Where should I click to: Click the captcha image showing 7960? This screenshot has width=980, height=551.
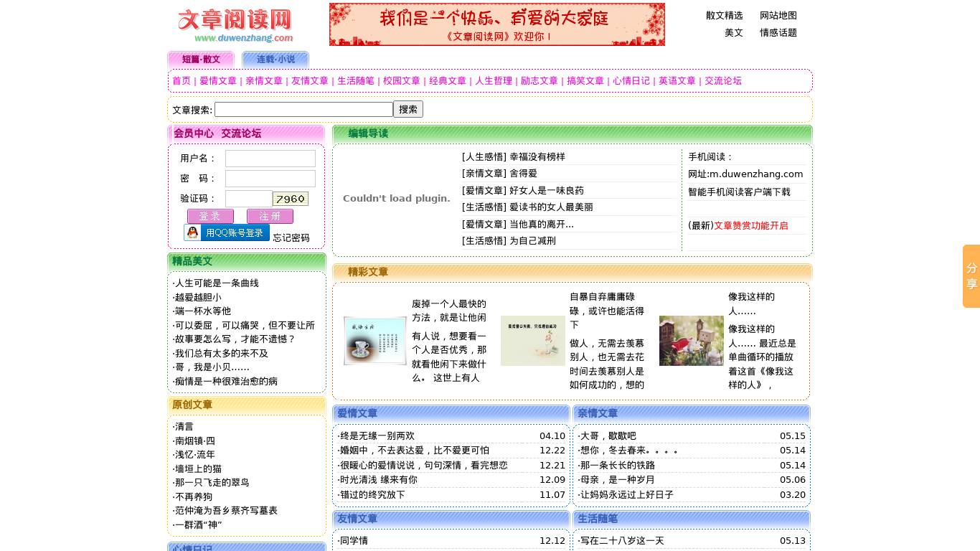coord(290,199)
